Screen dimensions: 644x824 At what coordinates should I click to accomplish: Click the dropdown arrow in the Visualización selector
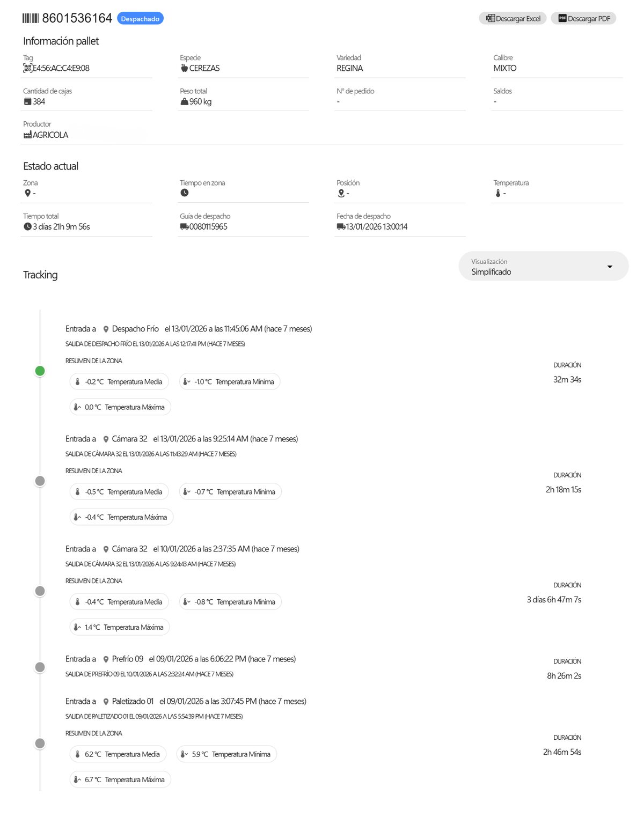610,267
